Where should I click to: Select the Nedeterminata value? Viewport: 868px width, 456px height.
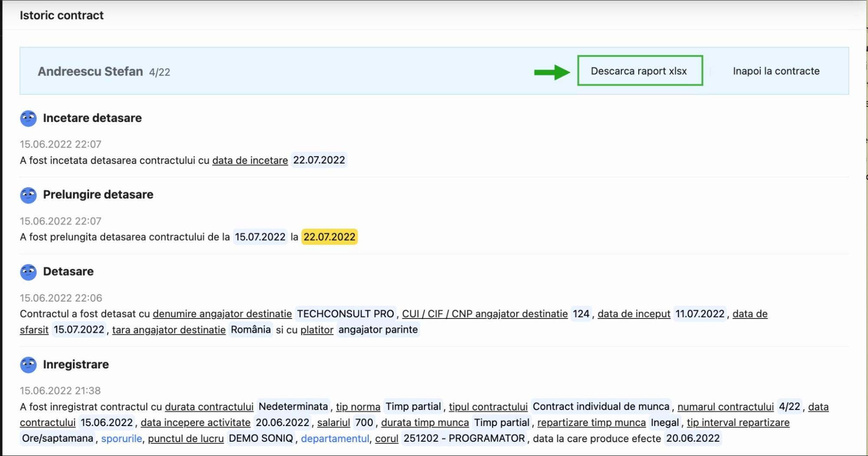pyautogui.click(x=293, y=407)
